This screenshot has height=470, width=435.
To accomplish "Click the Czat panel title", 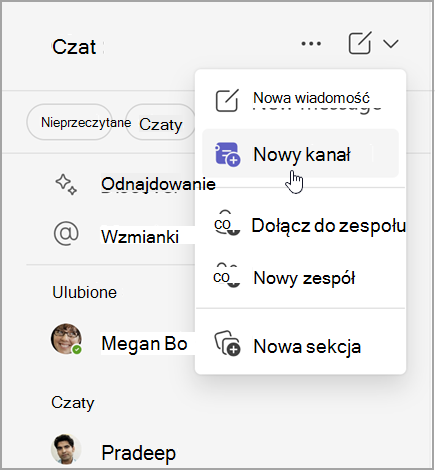I will click(x=74, y=47).
